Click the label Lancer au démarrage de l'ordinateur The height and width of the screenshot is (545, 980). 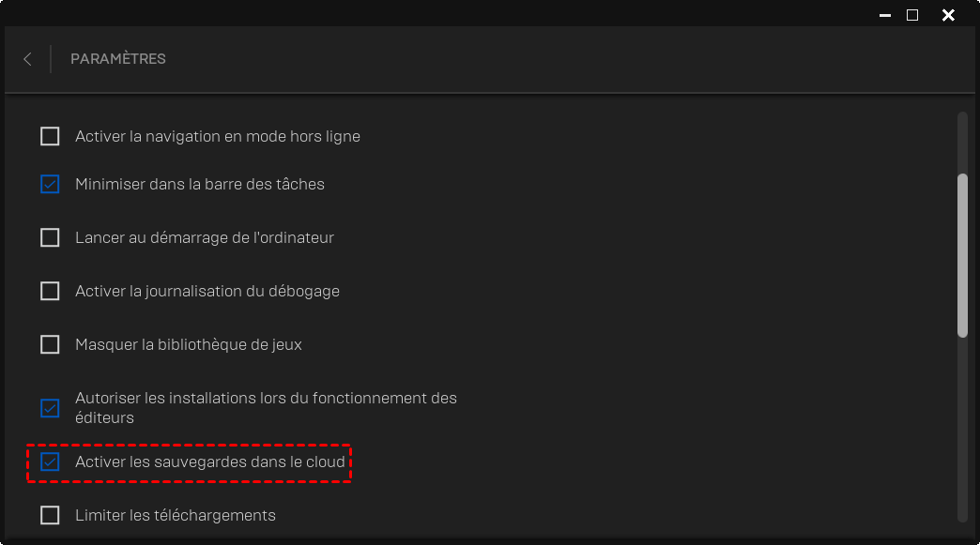(x=205, y=238)
